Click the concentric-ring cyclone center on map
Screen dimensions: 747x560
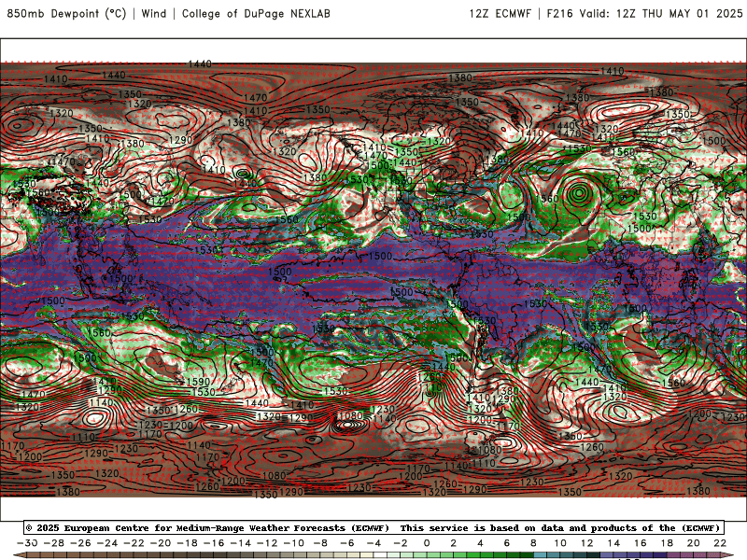(x=579, y=193)
